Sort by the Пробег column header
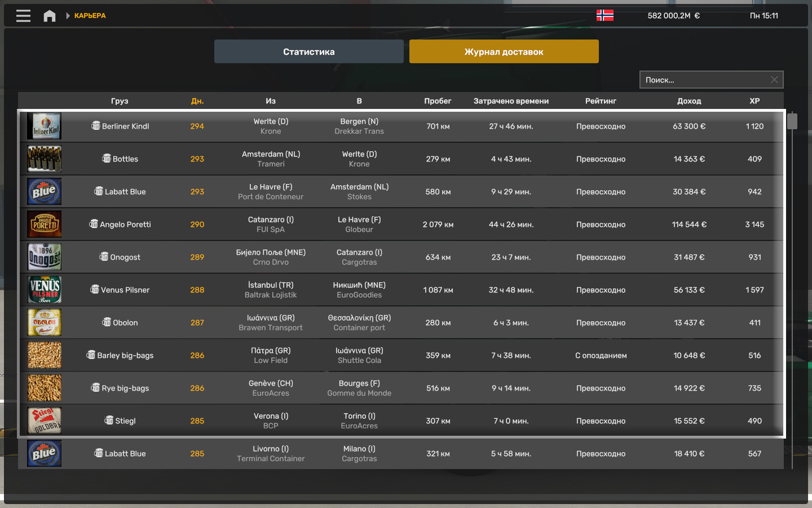The image size is (812, 508). click(438, 101)
